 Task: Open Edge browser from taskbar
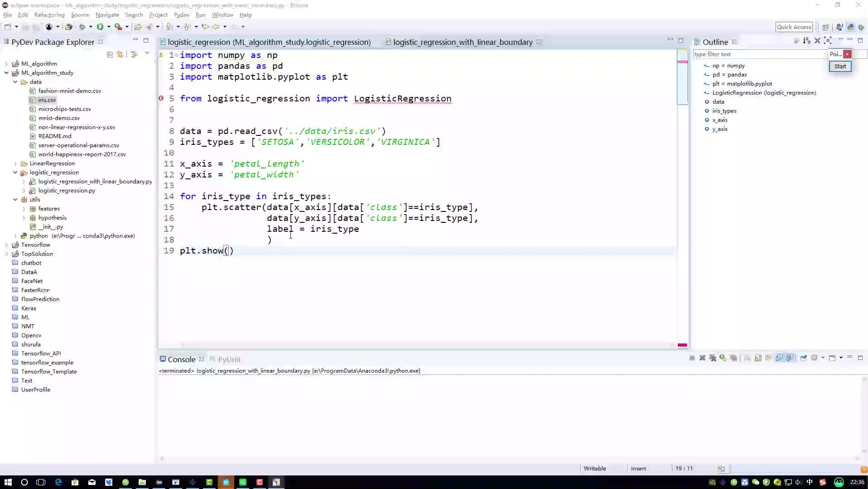point(58,482)
